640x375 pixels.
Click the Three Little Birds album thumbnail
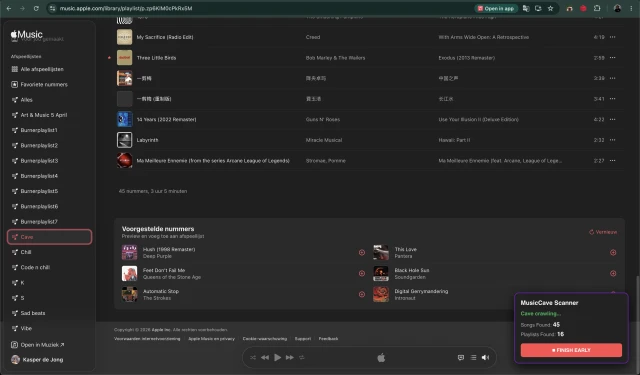click(x=124, y=58)
